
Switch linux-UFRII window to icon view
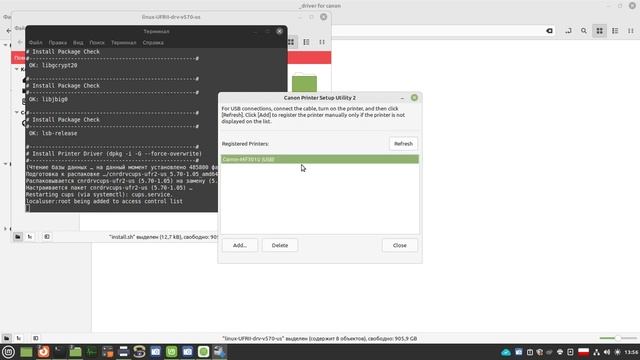[291, 42]
